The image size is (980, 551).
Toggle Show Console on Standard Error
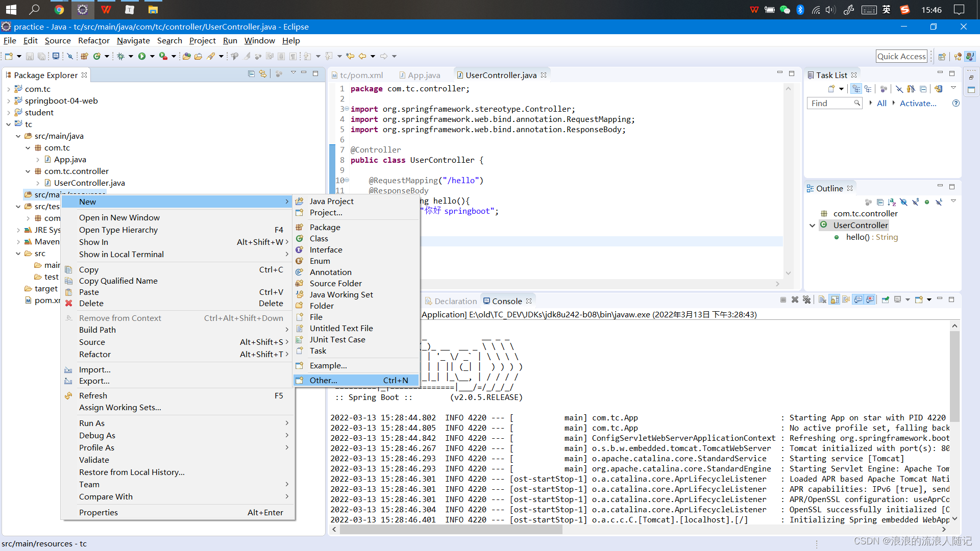[x=870, y=300]
